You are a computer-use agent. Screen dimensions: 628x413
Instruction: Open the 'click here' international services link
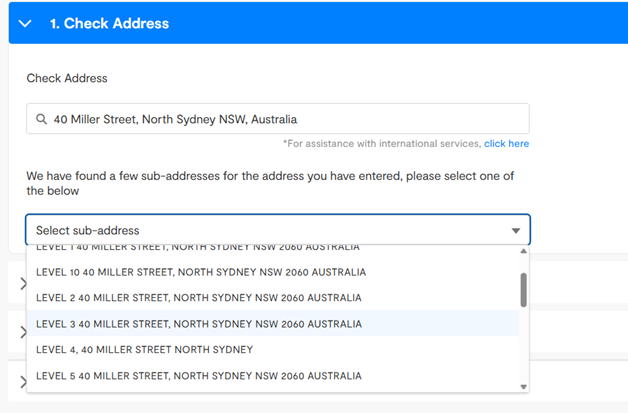[x=506, y=143]
